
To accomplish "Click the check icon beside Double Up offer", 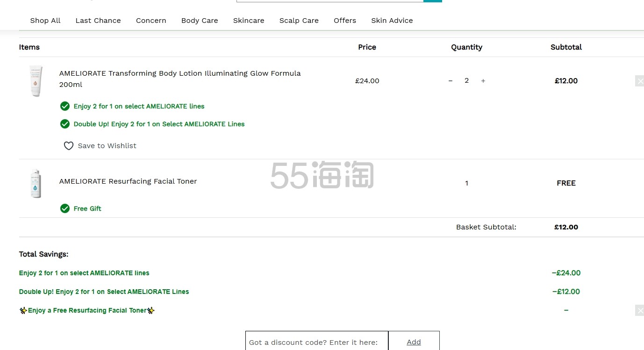I will [x=65, y=124].
